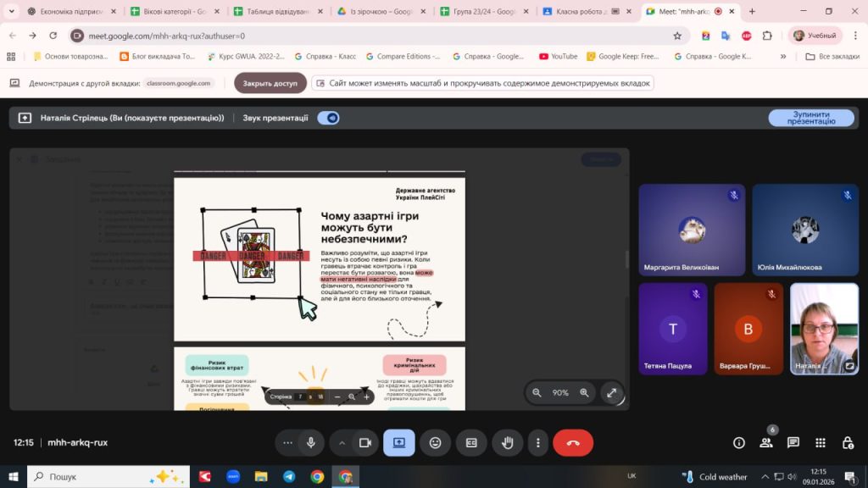Expand video settings chevron arrow

click(x=342, y=442)
